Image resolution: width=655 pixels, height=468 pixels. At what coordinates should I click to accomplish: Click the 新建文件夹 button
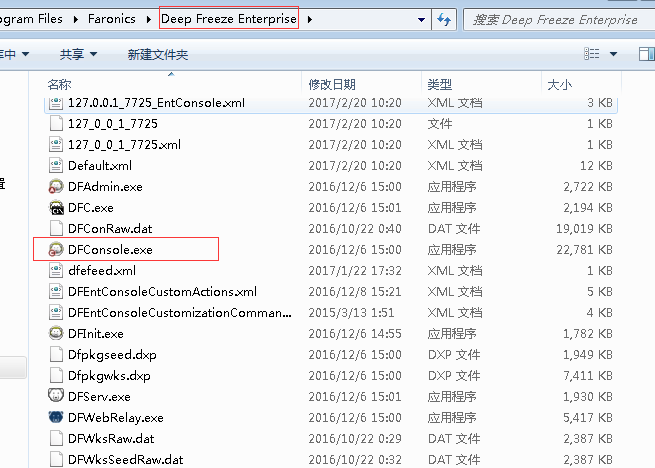coord(158,54)
